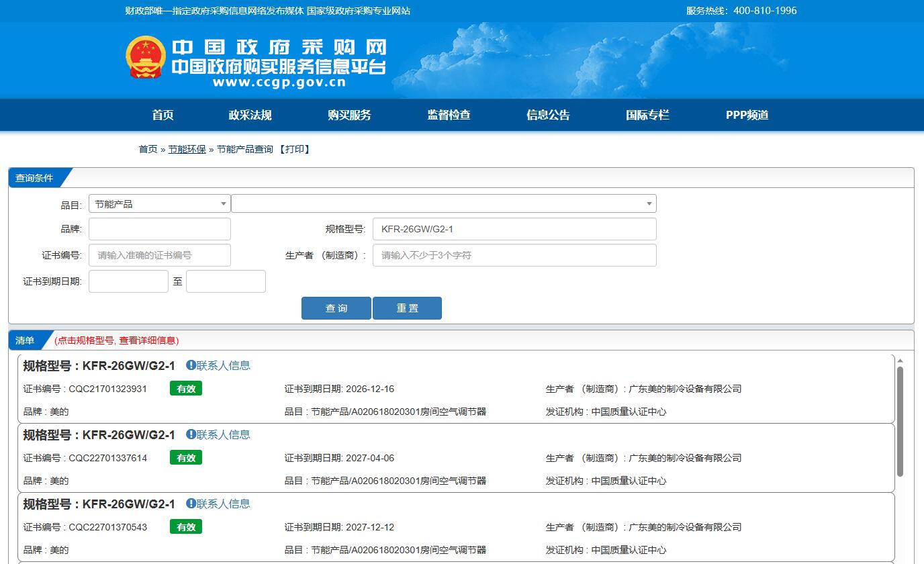Click the certificate expiry start date field
Screen dimensions: 924x564
pyautogui.click(x=128, y=281)
